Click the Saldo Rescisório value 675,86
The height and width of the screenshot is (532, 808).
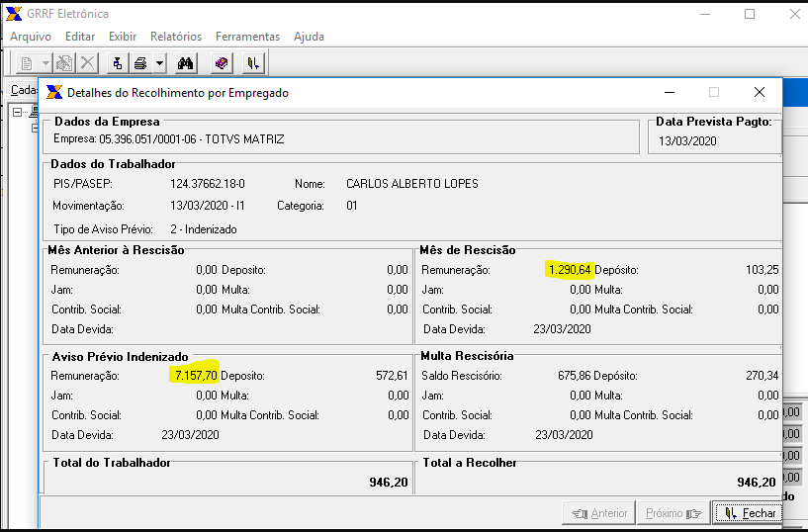(x=574, y=376)
